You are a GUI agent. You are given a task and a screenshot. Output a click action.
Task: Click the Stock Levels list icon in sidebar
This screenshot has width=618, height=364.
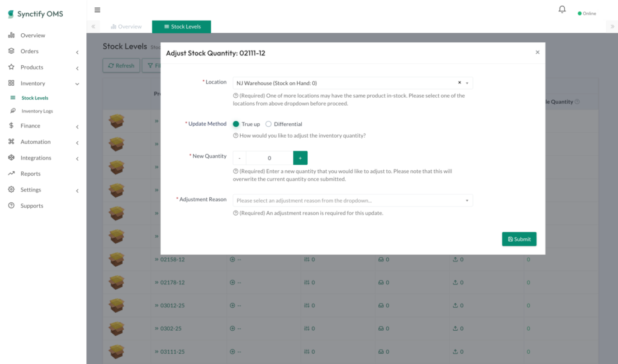[x=13, y=98]
